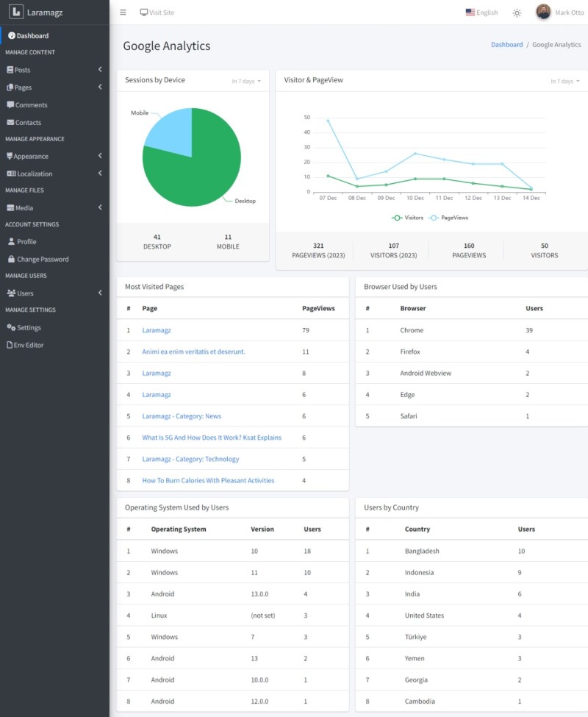Expand the Users submenu chevron
Viewport: 588px width, 717px height.
pos(100,293)
